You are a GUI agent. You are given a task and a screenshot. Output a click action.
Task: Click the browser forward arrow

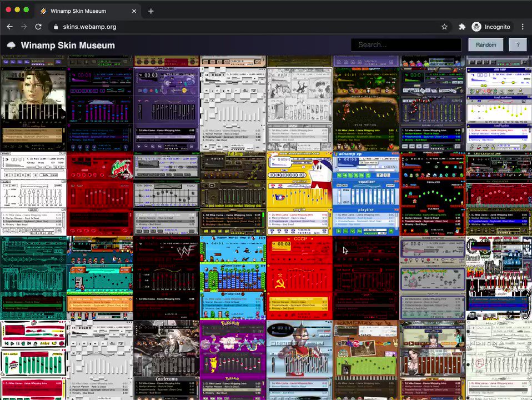click(x=24, y=27)
